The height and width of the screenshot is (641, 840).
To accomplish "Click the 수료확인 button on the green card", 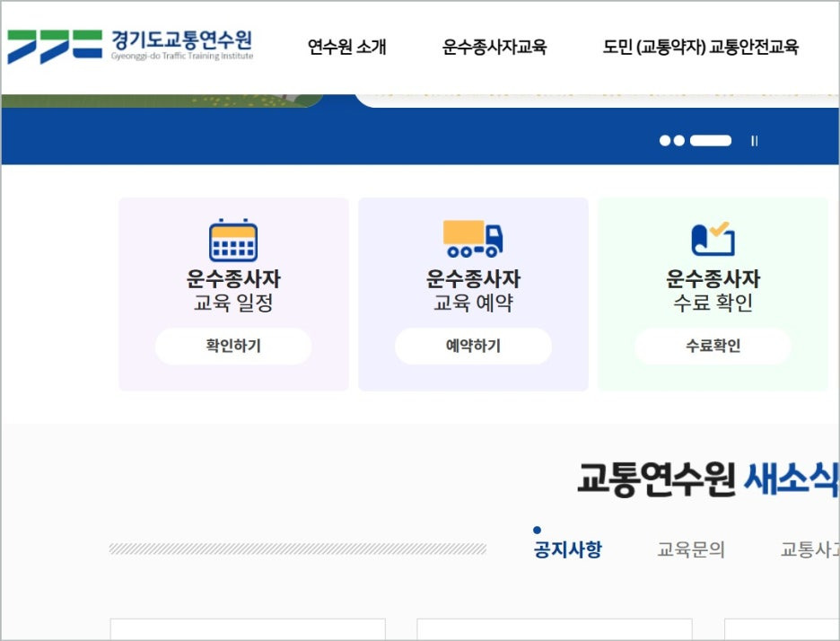I will tap(712, 347).
